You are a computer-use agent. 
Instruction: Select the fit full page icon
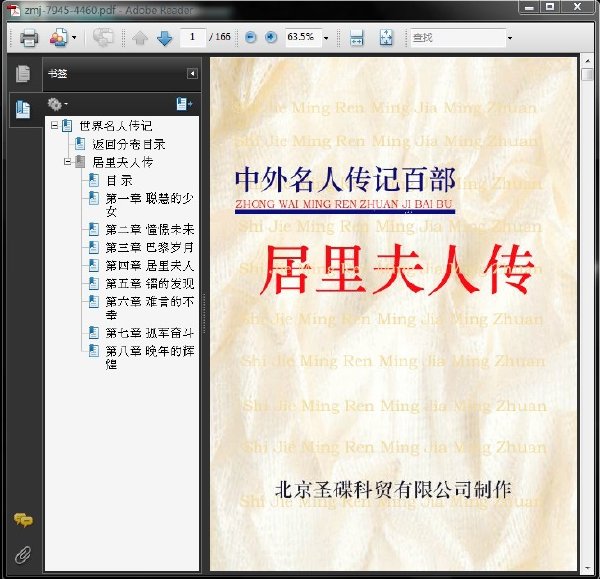click(x=386, y=38)
